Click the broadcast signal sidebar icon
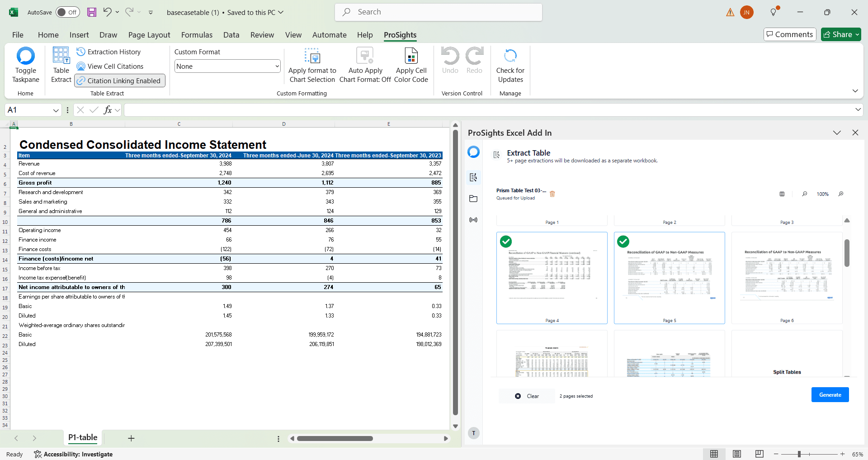The width and height of the screenshot is (868, 460). pos(473,220)
